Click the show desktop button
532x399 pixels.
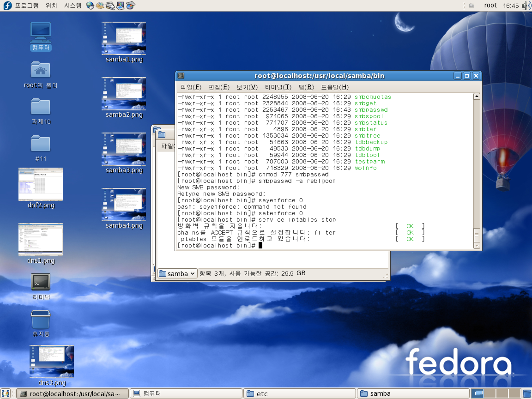pyautogui.click(x=6, y=393)
